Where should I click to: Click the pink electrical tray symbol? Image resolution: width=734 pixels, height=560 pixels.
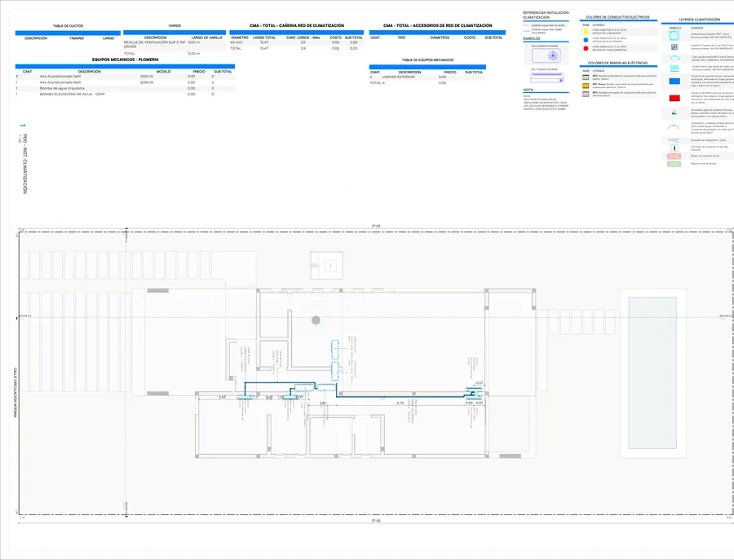tap(586, 94)
